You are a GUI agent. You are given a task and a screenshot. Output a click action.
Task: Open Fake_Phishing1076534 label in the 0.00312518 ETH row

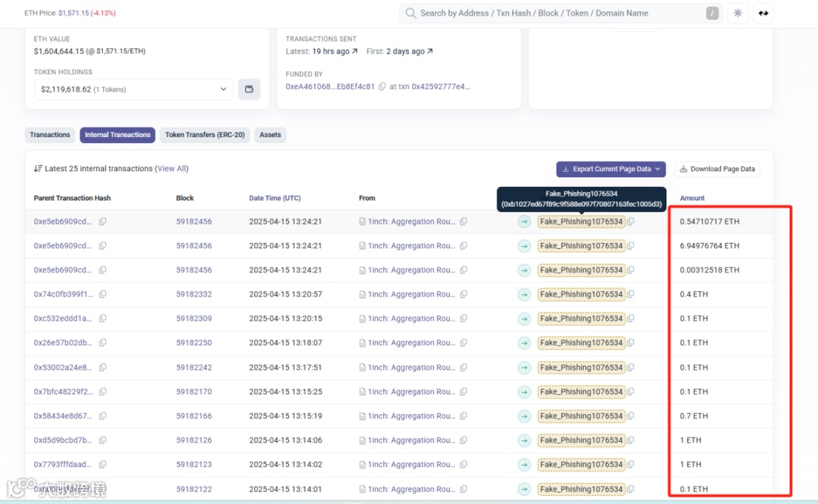581,270
